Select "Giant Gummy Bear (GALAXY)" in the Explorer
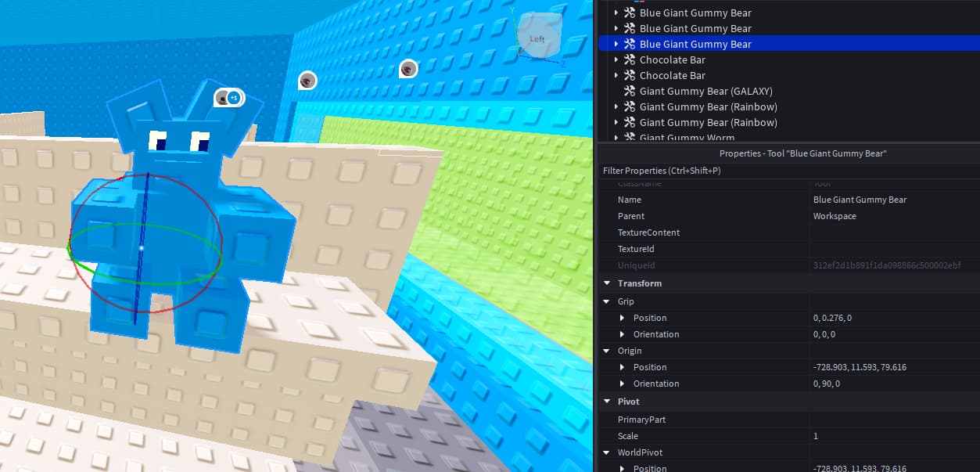 click(x=705, y=91)
